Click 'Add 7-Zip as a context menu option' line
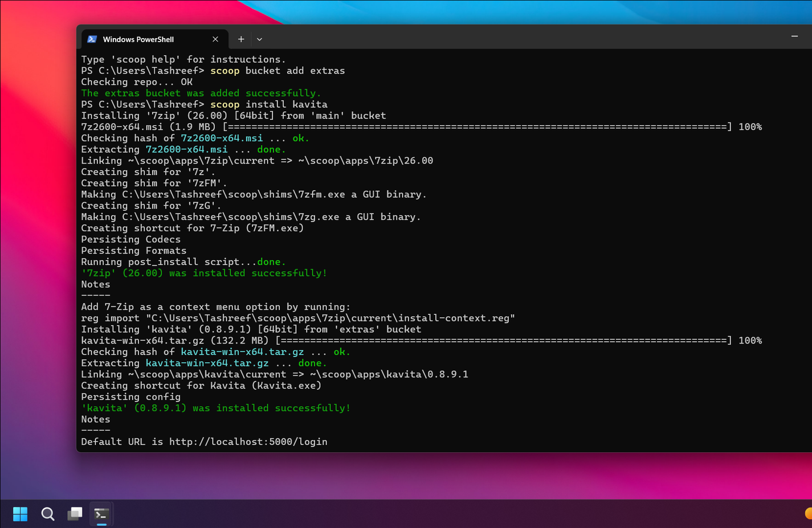Viewport: 812px width, 528px height. 216,307
